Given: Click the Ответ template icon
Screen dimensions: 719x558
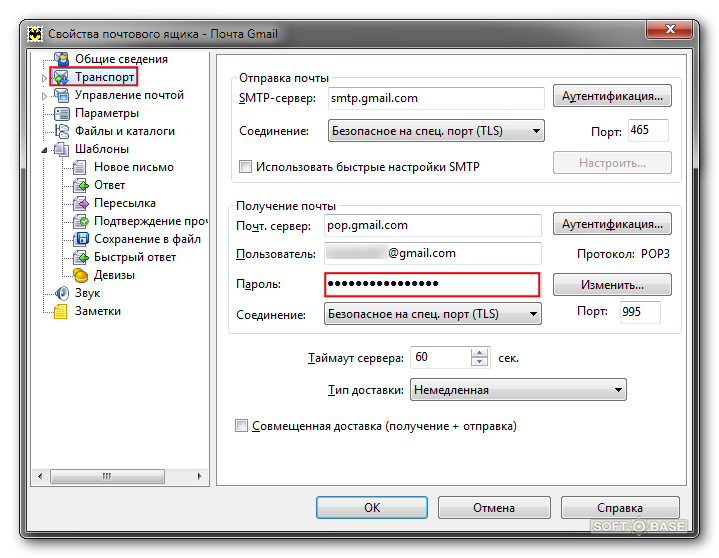Looking at the screenshot, I should (81, 185).
